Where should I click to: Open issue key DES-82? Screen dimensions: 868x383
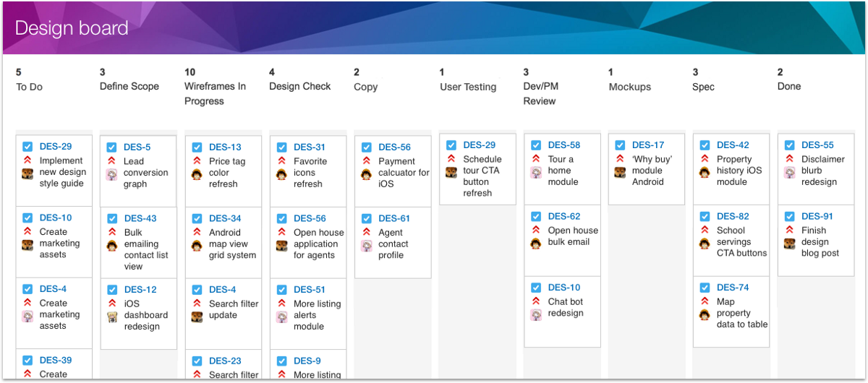point(733,216)
